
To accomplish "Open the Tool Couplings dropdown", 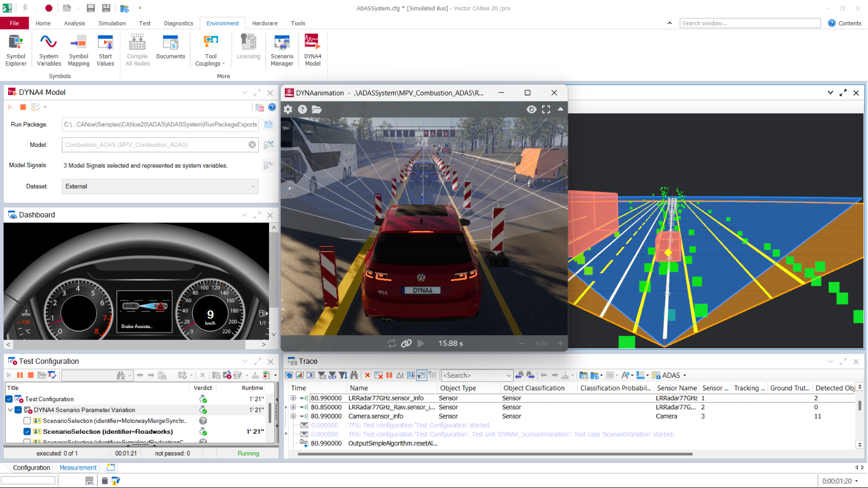I will point(210,50).
